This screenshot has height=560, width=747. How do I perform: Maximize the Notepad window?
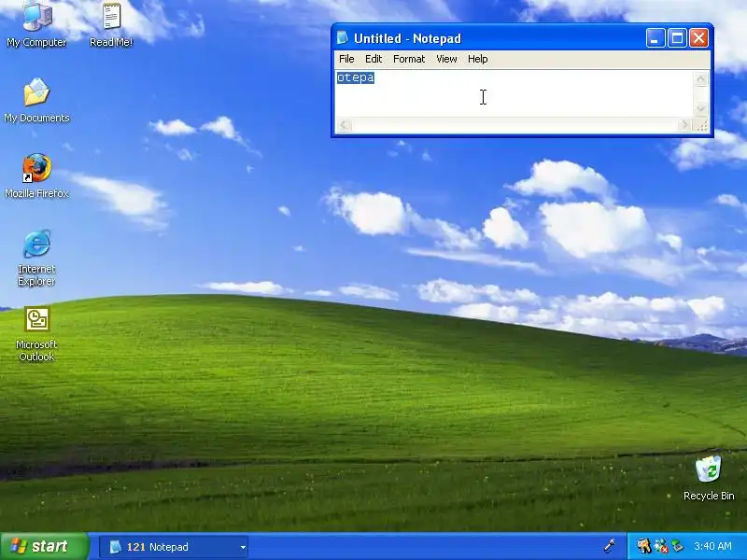(x=677, y=38)
